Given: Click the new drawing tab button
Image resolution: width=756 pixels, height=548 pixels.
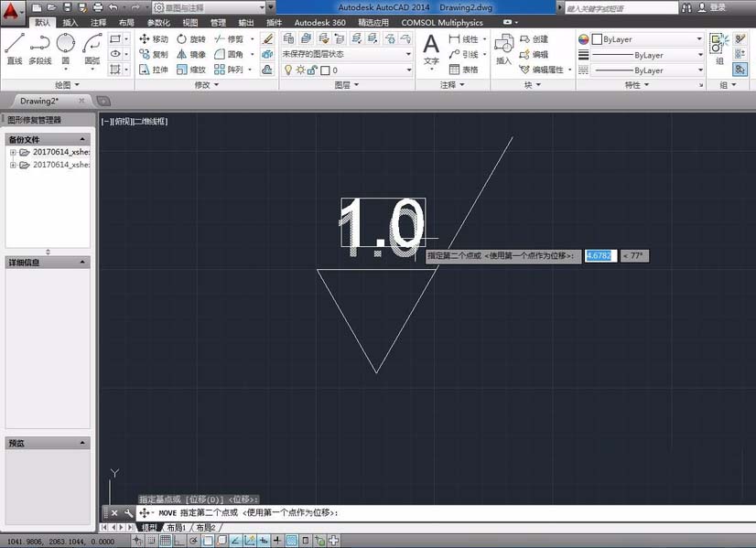Looking at the screenshot, I should (x=103, y=101).
